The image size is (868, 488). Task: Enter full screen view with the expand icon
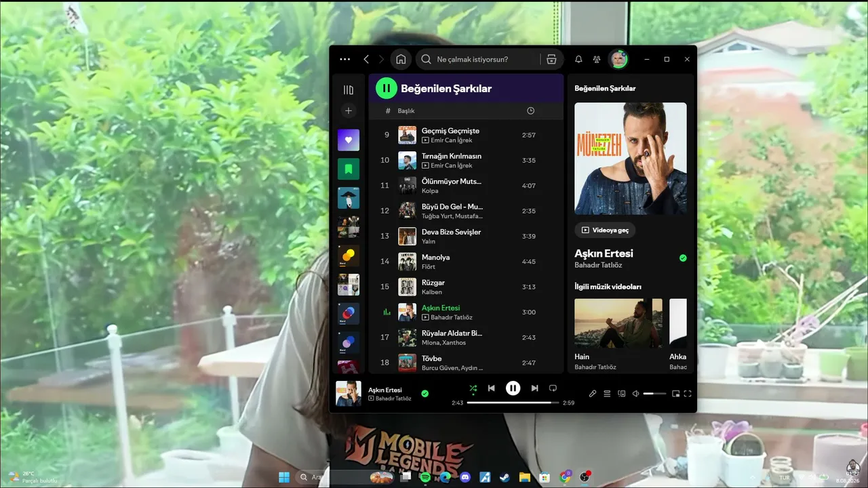click(688, 393)
